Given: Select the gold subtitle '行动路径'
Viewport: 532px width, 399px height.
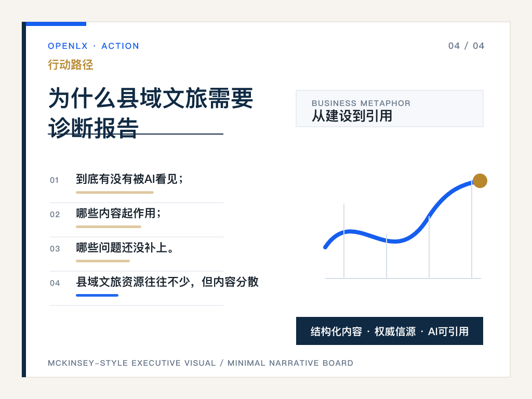Looking at the screenshot, I should tap(71, 64).
